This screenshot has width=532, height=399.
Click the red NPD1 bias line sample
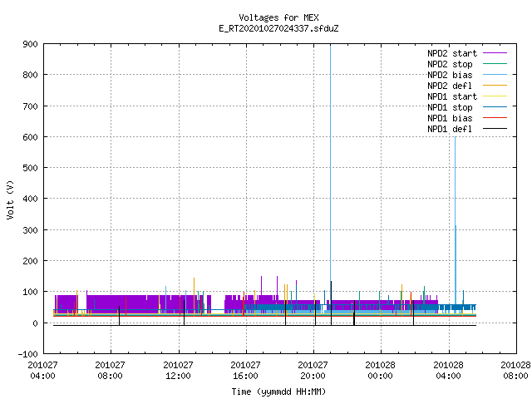(x=495, y=118)
